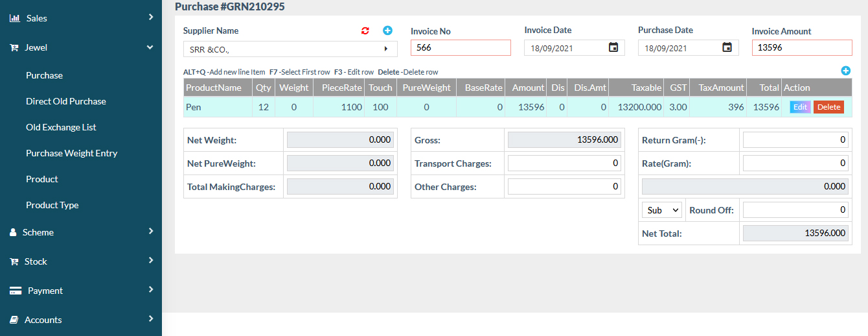The width and height of the screenshot is (868, 336).
Task: Focus the Transport Charges field
Action: (x=564, y=163)
